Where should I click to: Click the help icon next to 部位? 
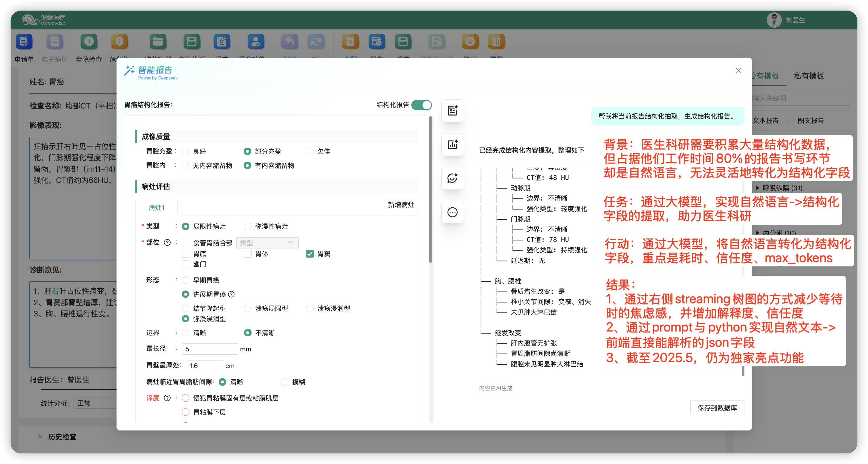167,242
